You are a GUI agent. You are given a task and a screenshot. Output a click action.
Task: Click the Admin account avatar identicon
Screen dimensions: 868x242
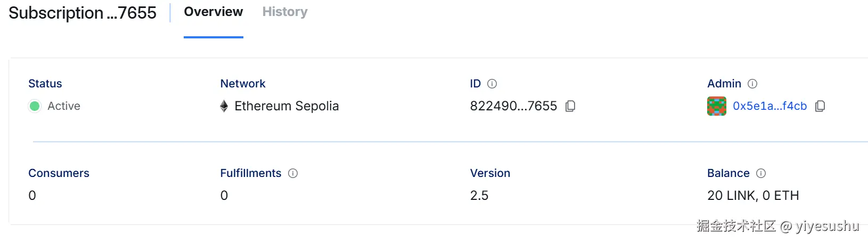point(717,106)
